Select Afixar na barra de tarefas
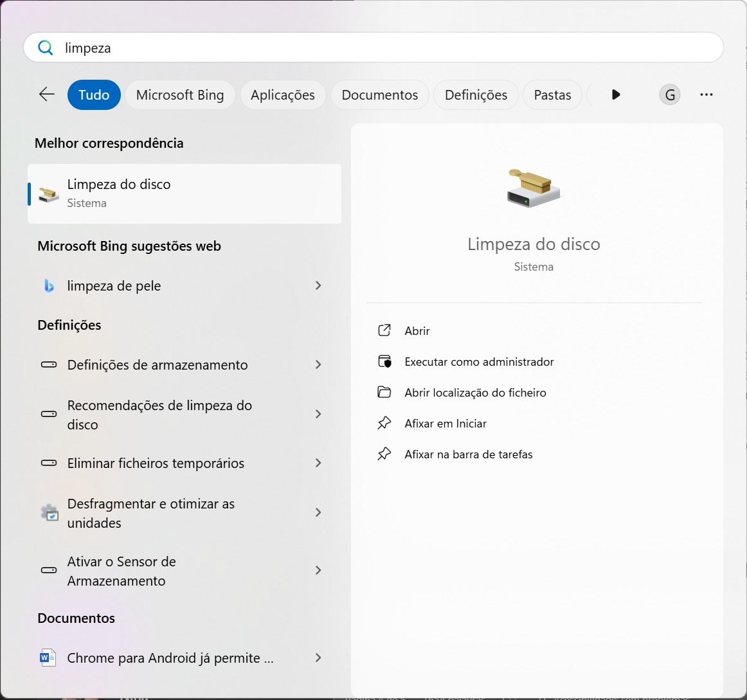Image resolution: width=747 pixels, height=700 pixels. 468,454
